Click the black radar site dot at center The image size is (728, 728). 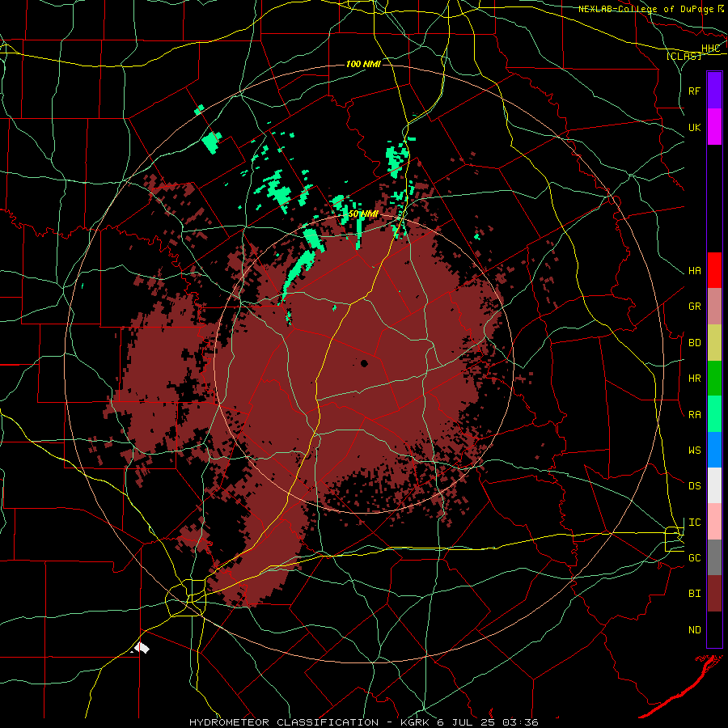pyautogui.click(x=364, y=363)
